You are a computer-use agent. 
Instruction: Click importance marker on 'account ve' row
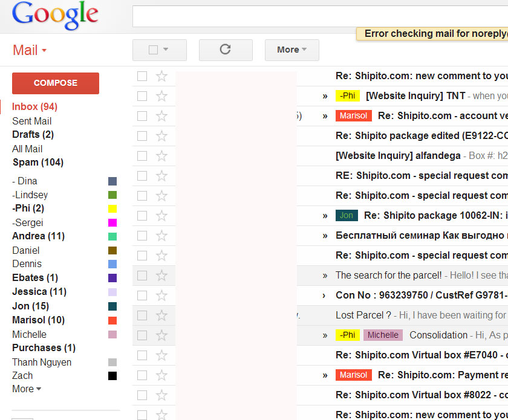(325, 116)
